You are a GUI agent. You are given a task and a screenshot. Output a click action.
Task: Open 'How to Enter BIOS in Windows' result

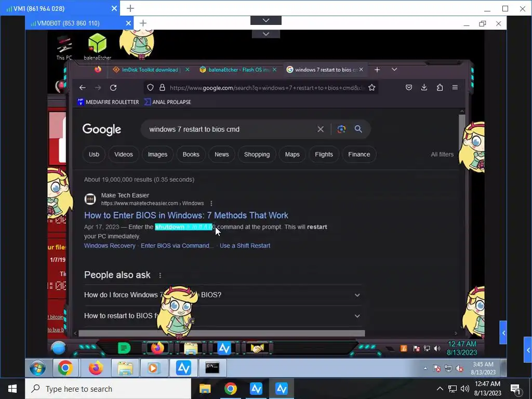click(186, 216)
